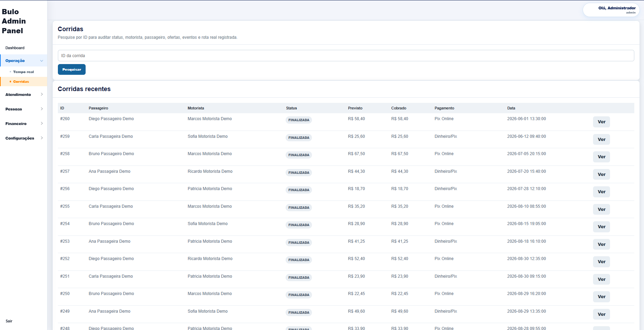
Task: Click Ver on ride #254 row
Action: [601, 227]
